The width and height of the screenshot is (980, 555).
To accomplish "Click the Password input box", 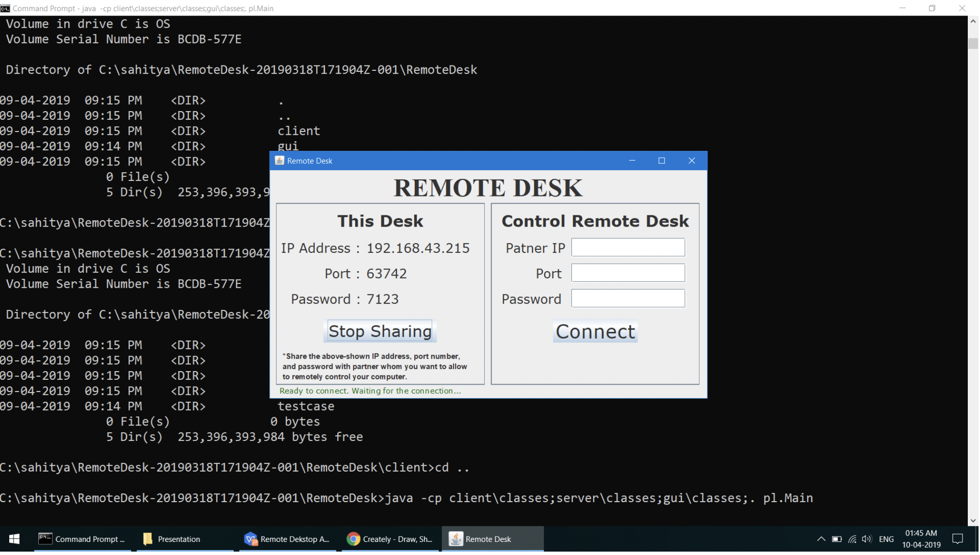I will (628, 298).
